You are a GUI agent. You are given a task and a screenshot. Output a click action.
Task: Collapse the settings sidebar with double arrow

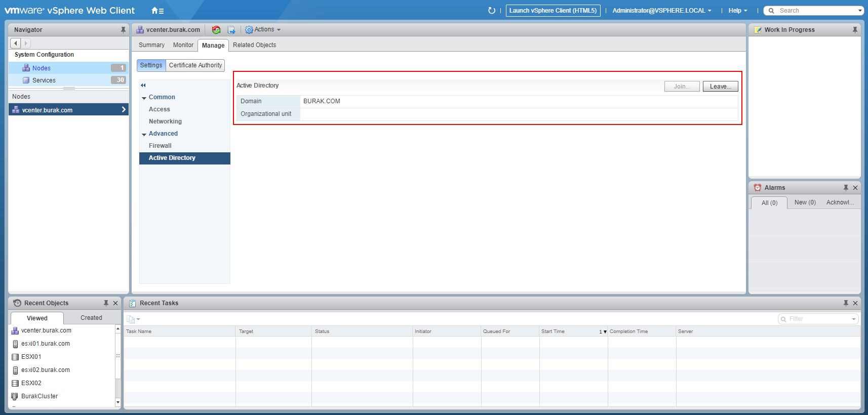143,85
